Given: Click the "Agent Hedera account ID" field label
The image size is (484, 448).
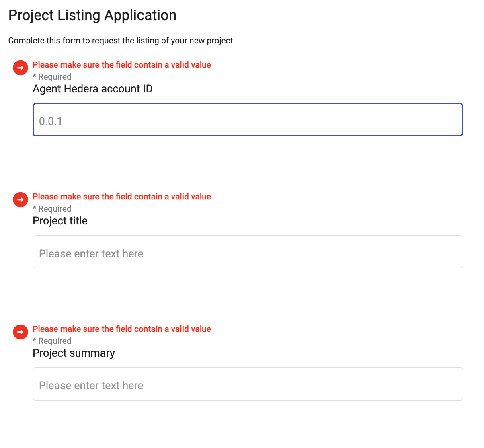Looking at the screenshot, I should coord(92,89).
